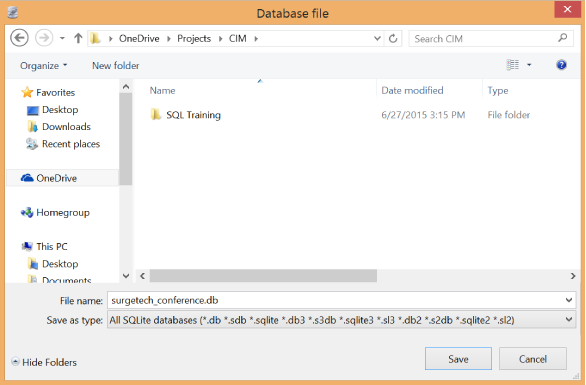
Task: Click the OneDrive cloud icon
Action: (x=27, y=178)
